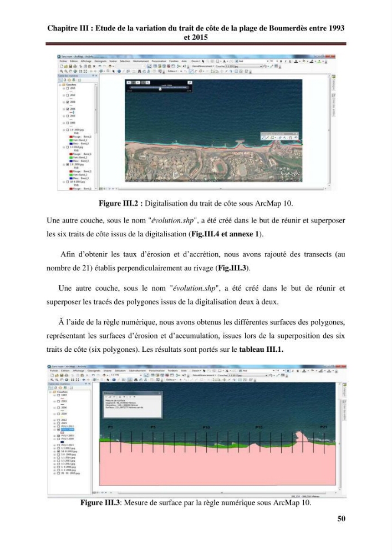Select Pan hand tool in Figure III.3
Image resolution: width=392 pixels, height=555 pixels.
tap(62, 380)
